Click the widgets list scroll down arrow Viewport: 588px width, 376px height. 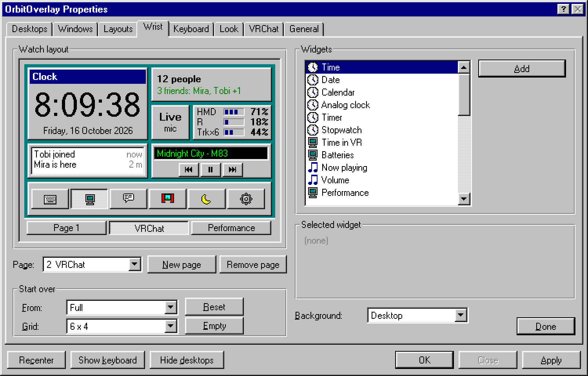(464, 199)
